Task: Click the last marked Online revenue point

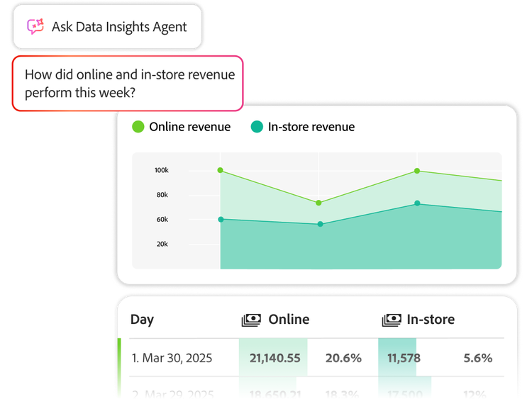Action: tap(417, 171)
